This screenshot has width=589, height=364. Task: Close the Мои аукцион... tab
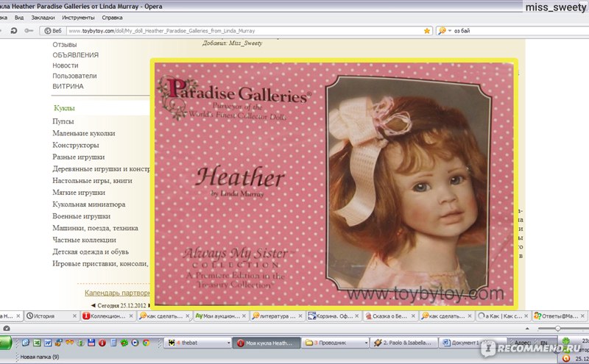tap(244, 316)
